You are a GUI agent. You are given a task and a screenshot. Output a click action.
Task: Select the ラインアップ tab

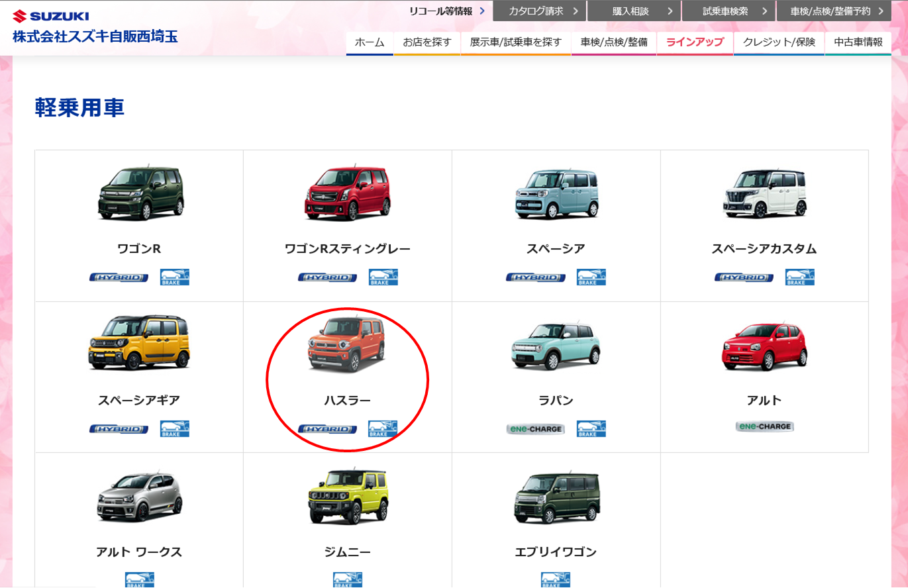point(695,42)
